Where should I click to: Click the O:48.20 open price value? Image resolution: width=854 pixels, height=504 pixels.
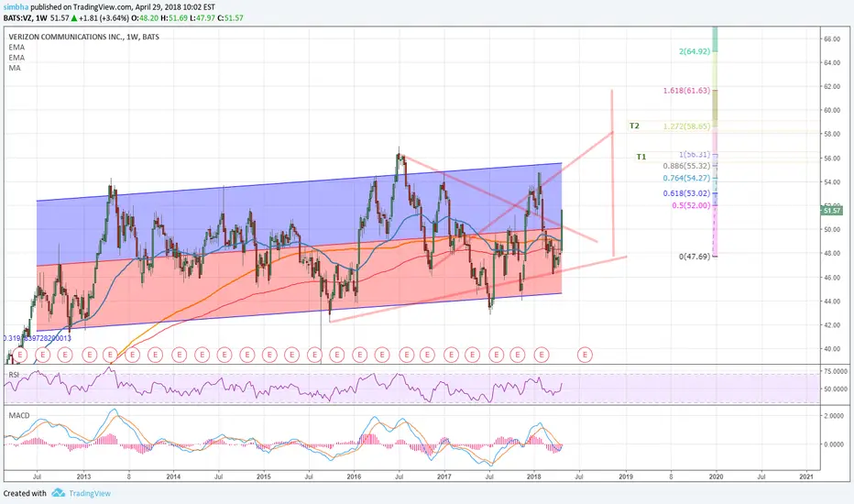click(145, 18)
